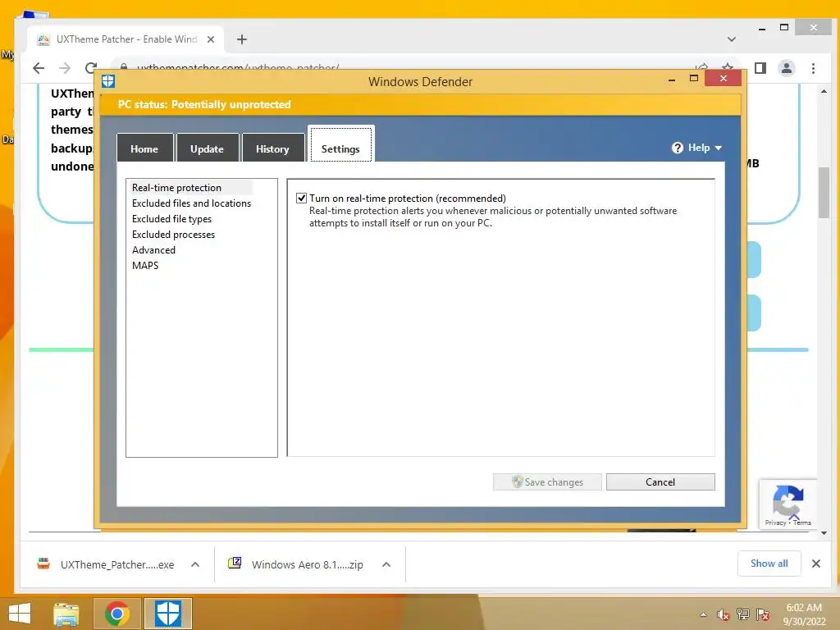
Task: Maximize the Windows Defender window
Action: click(x=694, y=79)
